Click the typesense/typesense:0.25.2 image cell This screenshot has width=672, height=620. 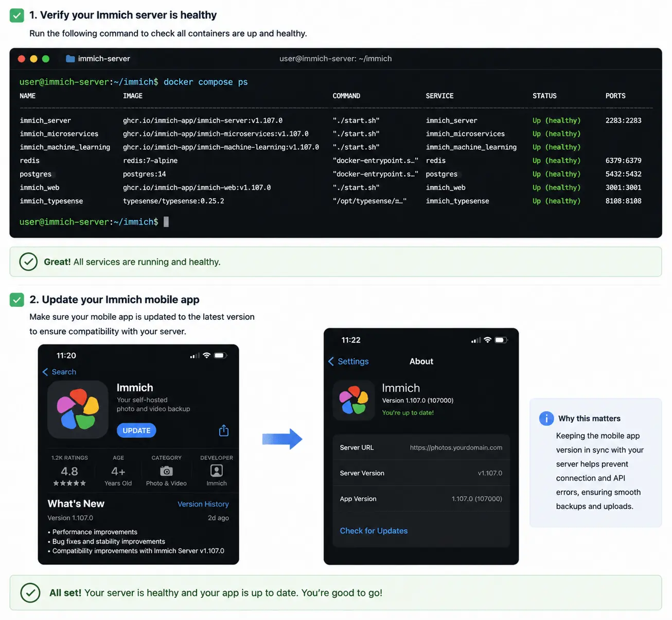[x=173, y=201]
